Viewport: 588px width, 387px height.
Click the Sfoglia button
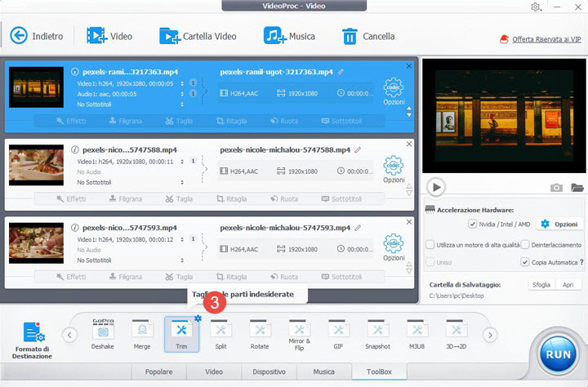(540, 285)
